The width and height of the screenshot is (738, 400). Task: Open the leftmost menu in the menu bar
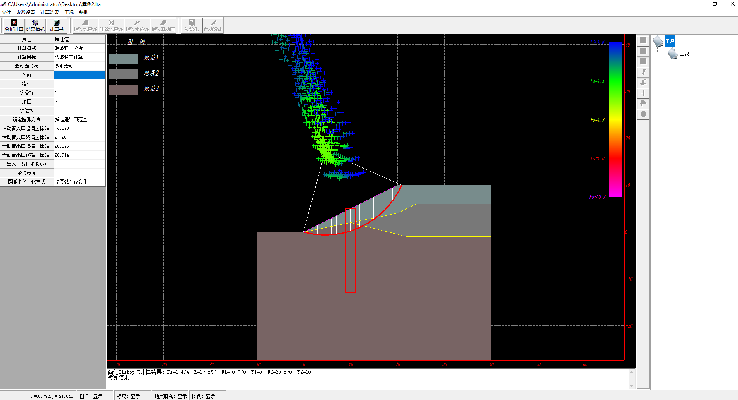pos(7,12)
